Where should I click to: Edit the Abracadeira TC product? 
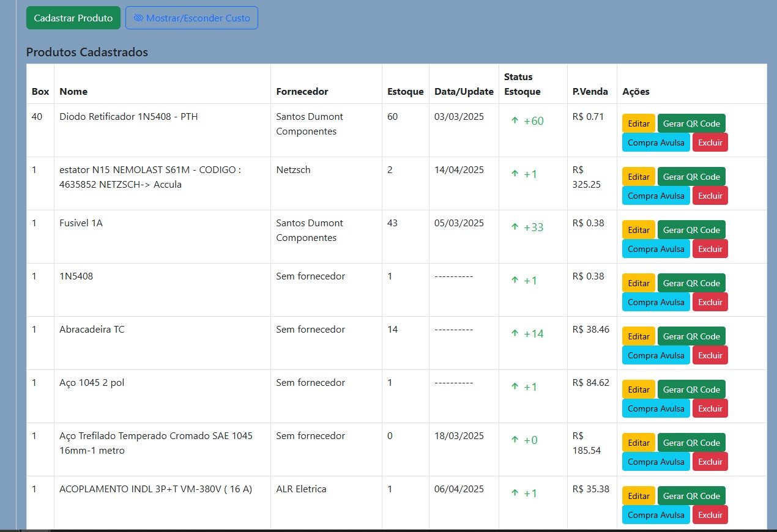click(639, 336)
